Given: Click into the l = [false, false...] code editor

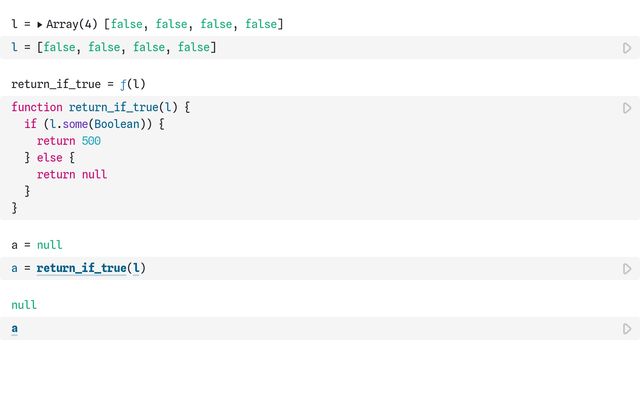Looking at the screenshot, I should pos(300,48).
